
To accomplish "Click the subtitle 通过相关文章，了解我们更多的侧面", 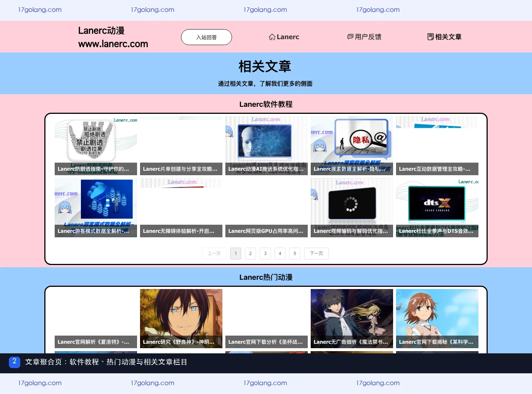I will (265, 84).
